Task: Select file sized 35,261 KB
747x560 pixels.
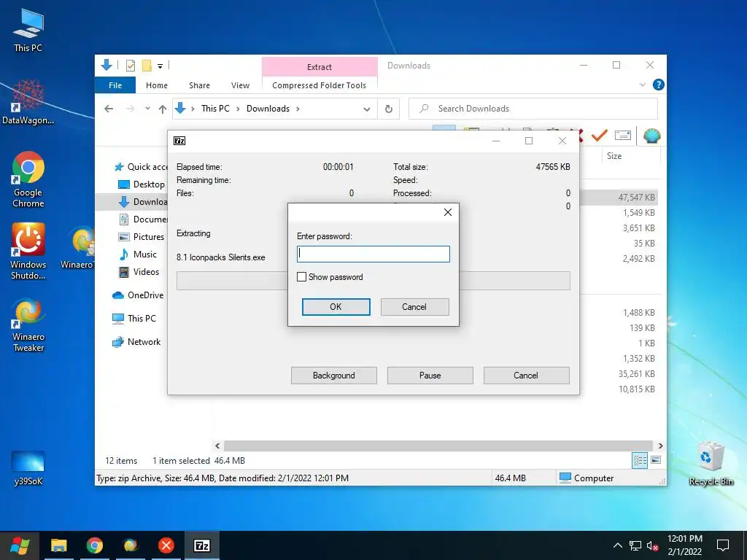Action: [x=636, y=374]
